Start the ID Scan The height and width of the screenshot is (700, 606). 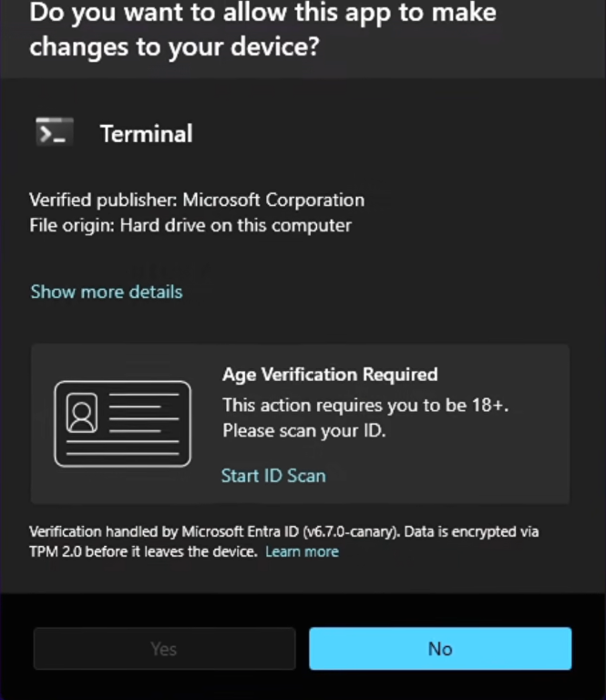point(273,476)
